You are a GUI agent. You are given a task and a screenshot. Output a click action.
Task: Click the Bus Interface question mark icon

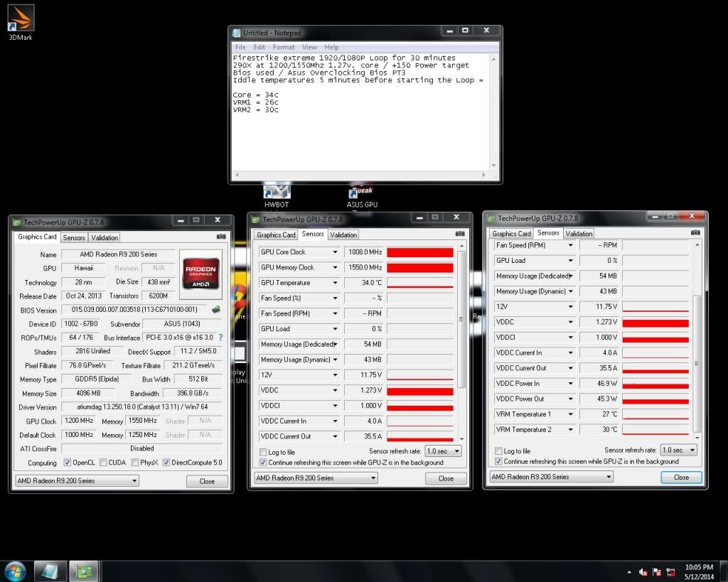coord(220,338)
